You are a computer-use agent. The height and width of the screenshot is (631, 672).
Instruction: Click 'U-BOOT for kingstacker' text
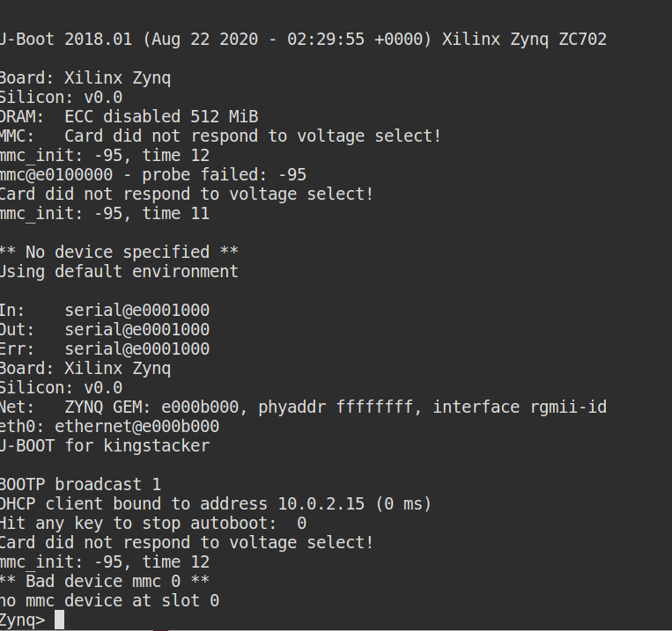(x=105, y=445)
